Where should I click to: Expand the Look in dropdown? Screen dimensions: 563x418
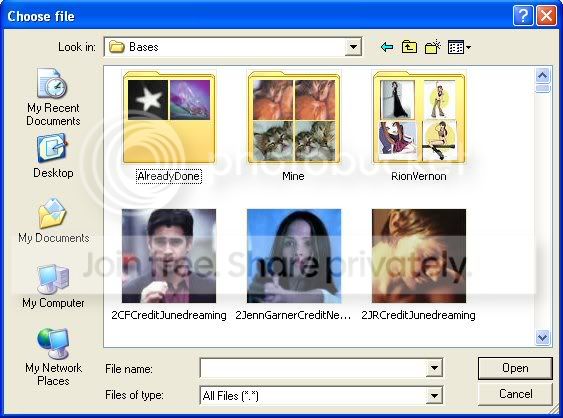(x=353, y=47)
